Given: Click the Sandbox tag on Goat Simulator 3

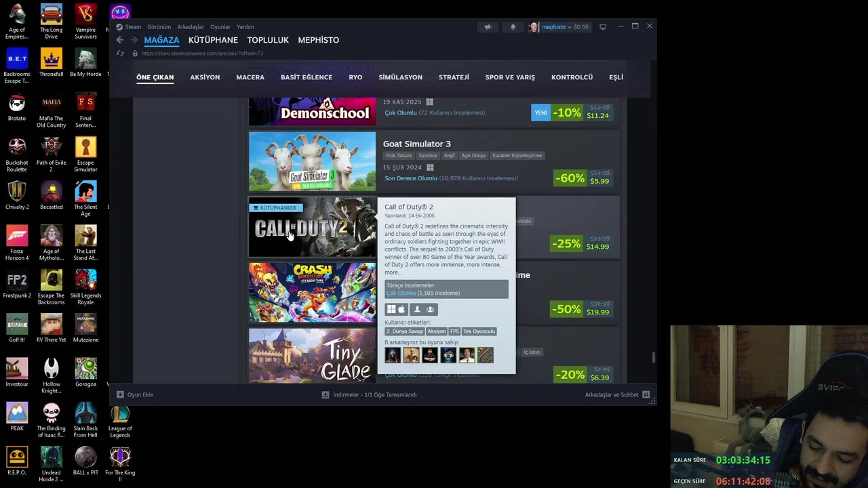Looking at the screenshot, I should pyautogui.click(x=428, y=155).
